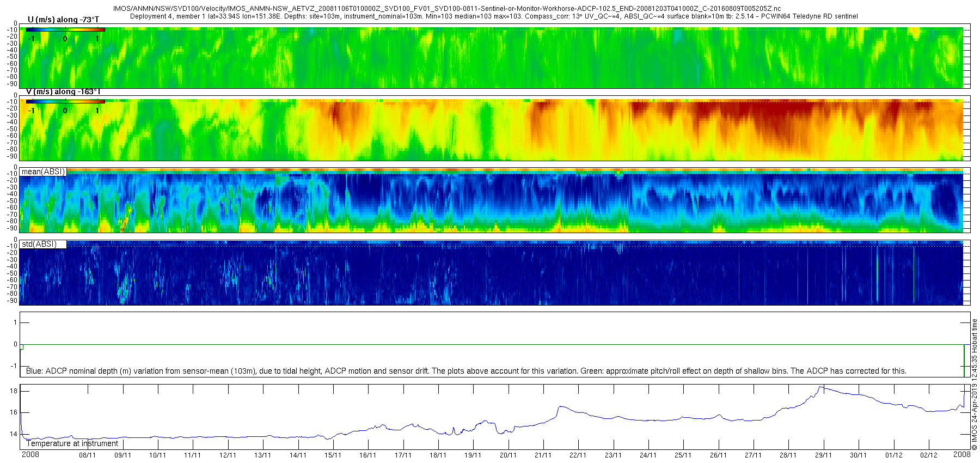Viewport: 980px width, 463px height.
Task: Click the '13/11' date tick label
Action: [263, 455]
